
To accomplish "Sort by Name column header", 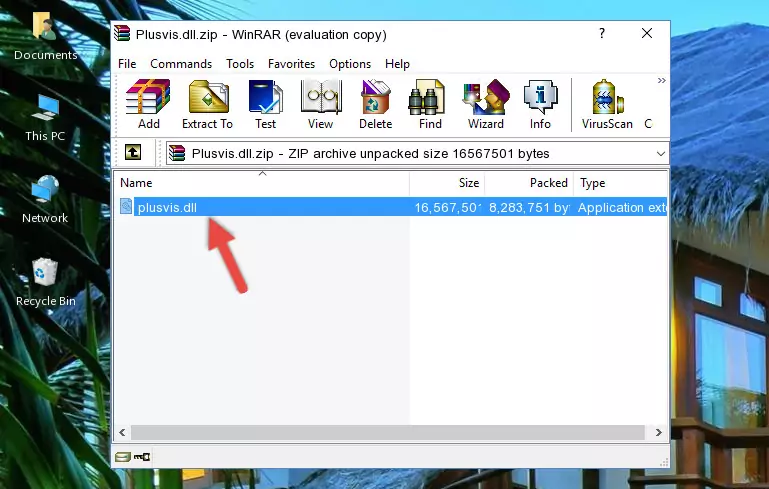I will point(262,183).
